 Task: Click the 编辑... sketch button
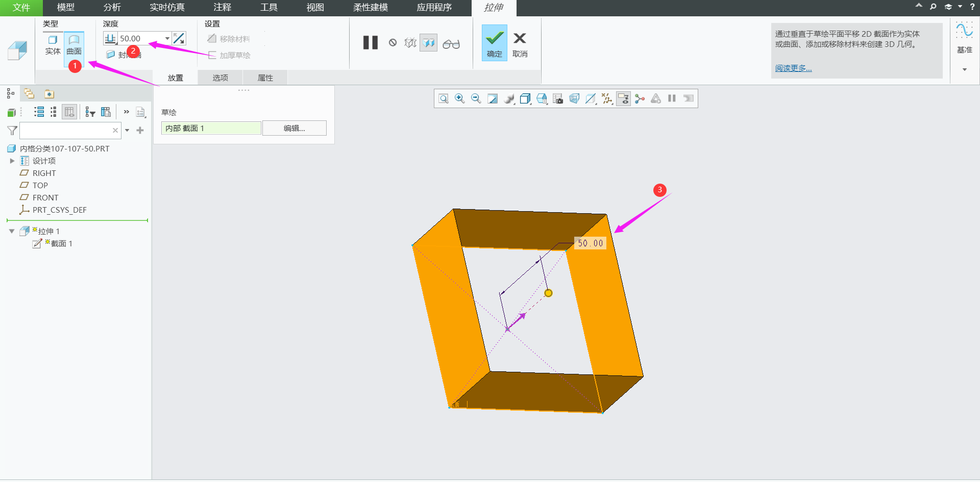pos(295,128)
